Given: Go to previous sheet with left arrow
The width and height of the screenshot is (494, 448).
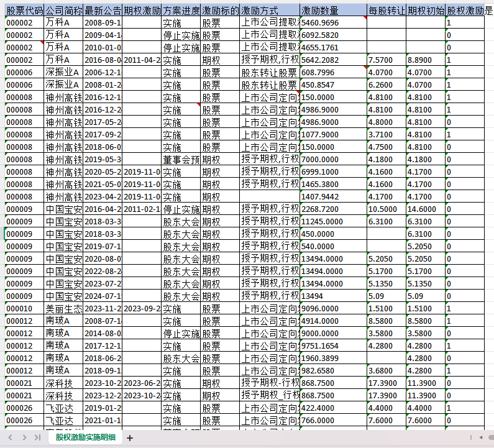Looking at the screenshot, I should click(11, 437).
